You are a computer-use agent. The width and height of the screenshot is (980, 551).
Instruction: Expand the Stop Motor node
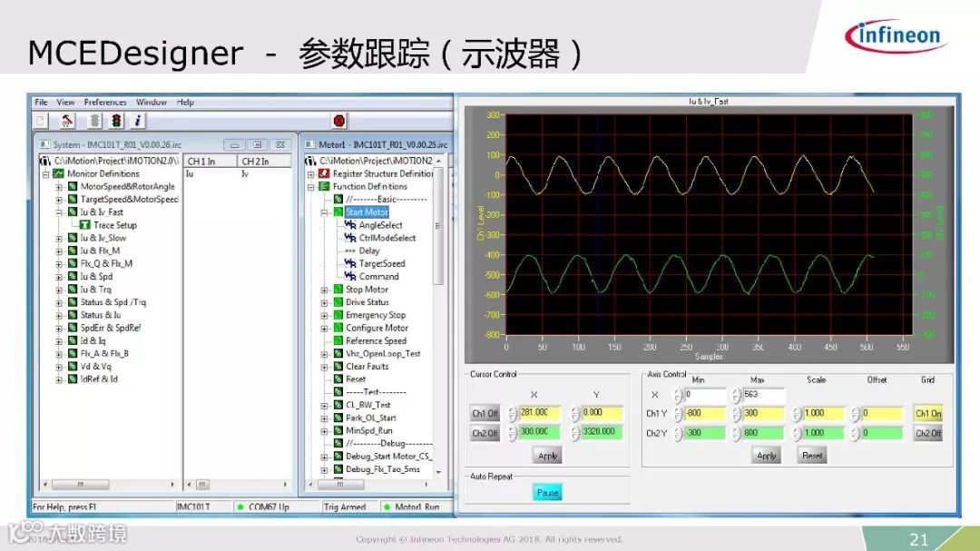coord(324,290)
